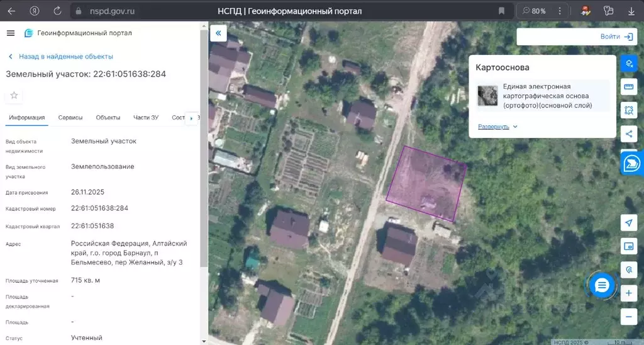This screenshot has width=644, height=345.
Task: Switch to the Сервисы tab
Action: (x=70, y=118)
